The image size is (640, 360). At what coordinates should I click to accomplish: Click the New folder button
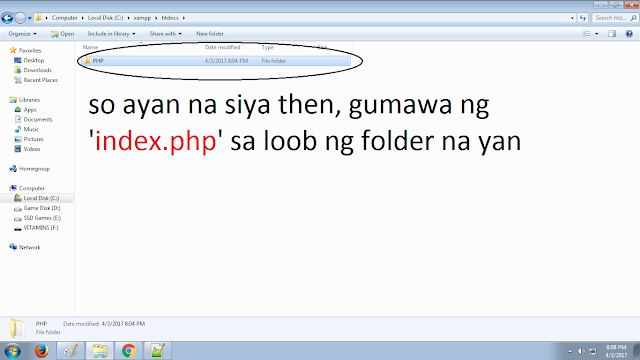210,34
